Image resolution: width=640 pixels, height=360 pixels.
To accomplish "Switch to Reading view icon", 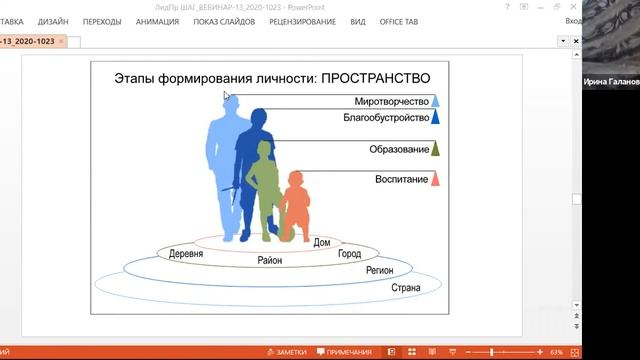I will coord(432,352).
